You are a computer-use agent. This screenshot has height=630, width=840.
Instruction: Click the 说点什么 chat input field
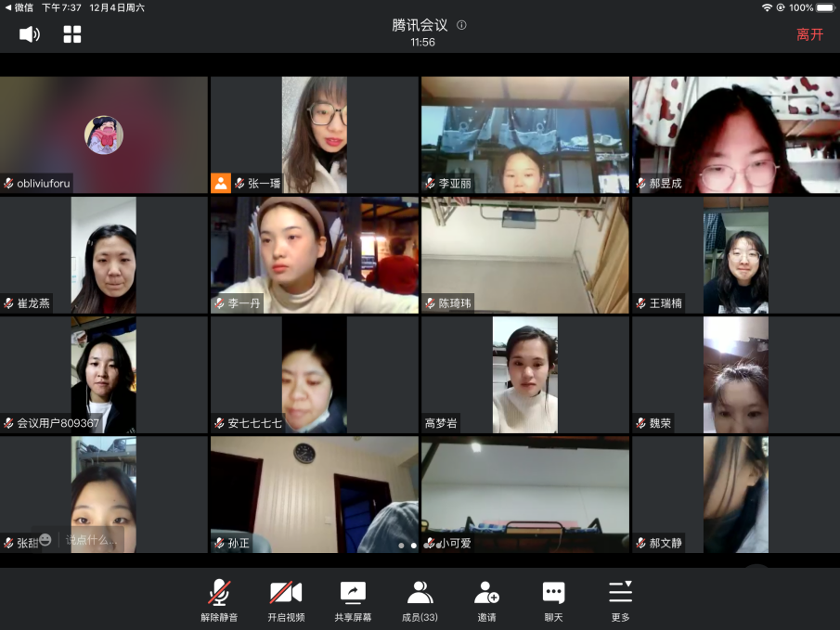click(x=91, y=540)
